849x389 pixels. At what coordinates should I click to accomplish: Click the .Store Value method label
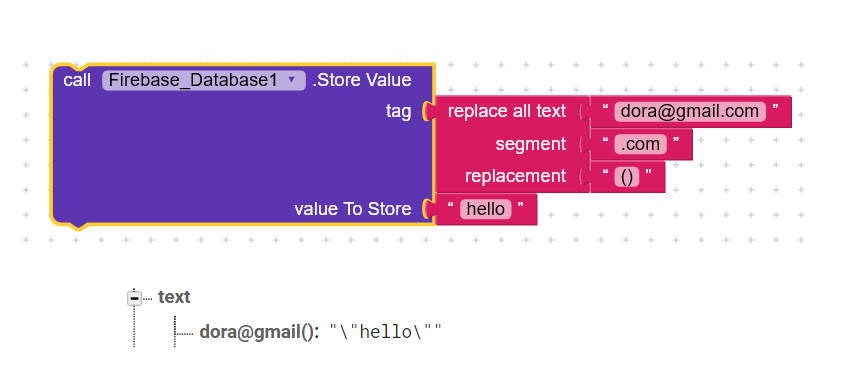click(362, 80)
